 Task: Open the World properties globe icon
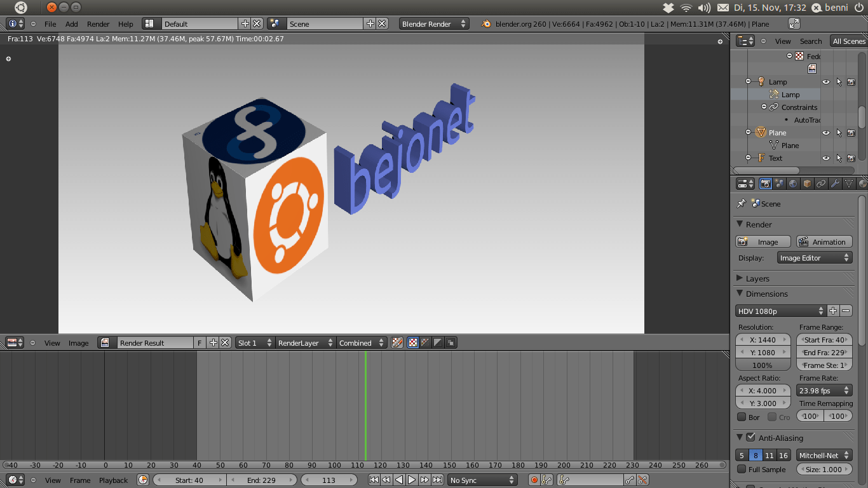(x=793, y=184)
